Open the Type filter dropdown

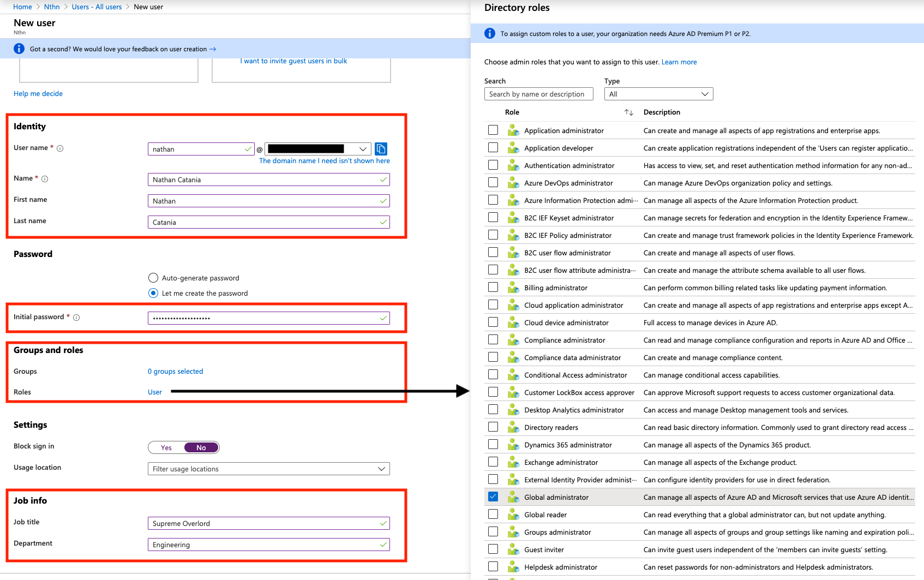[x=658, y=94]
